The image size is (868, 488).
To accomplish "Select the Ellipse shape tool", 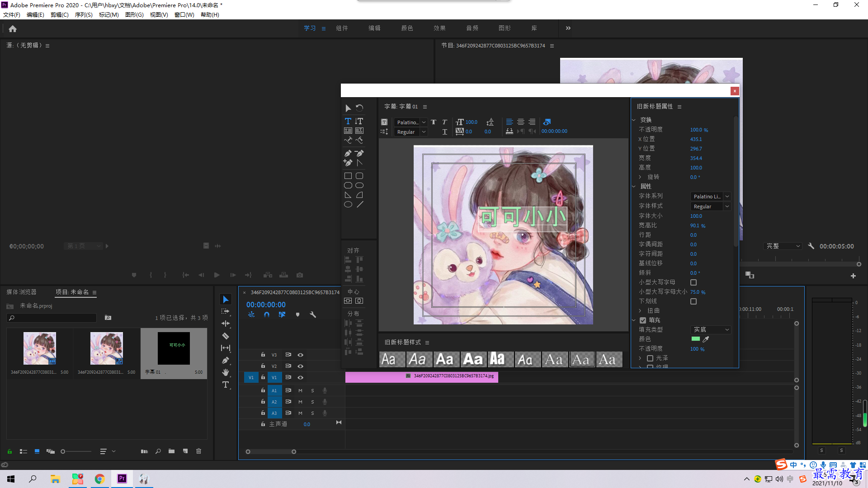I will click(x=348, y=204).
